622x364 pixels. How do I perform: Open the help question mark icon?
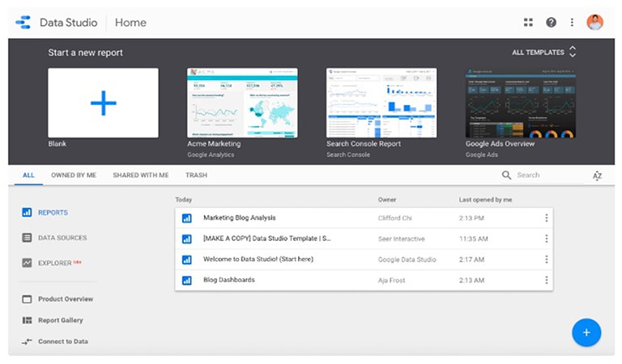point(551,22)
